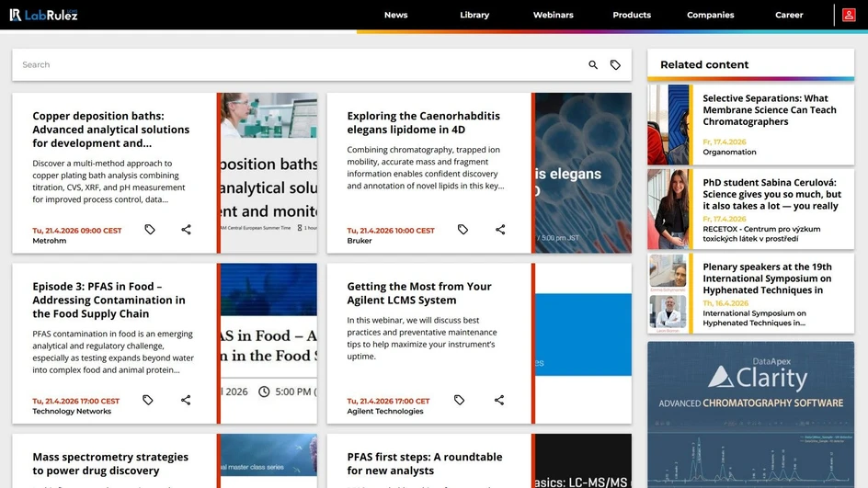Click date Tu, 21.4.2026 10:00 CEST
This screenshot has width=868, height=488.
coord(390,230)
